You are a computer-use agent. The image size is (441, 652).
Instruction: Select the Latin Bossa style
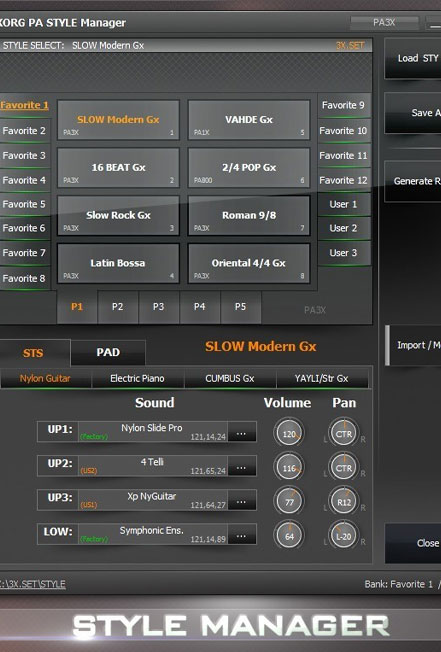[118, 263]
